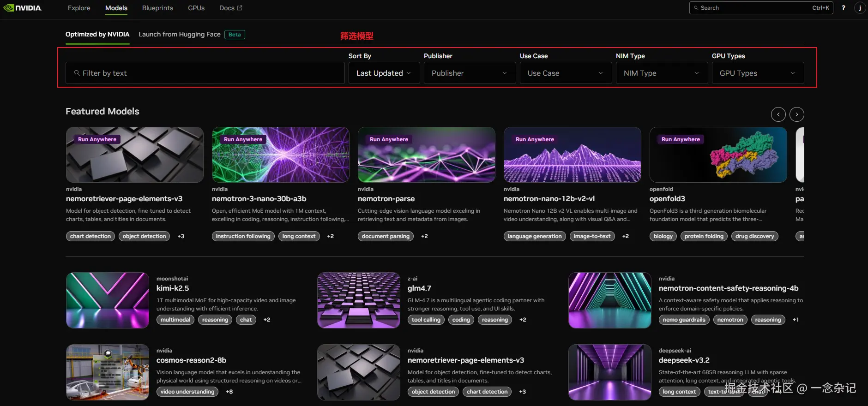Select the nemotron tag
868x406 pixels.
click(730, 320)
